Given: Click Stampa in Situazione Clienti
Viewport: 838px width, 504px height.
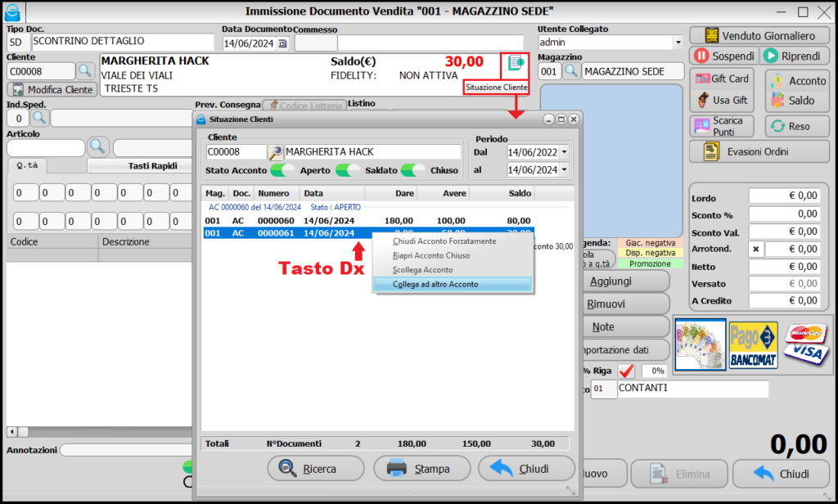Looking at the screenshot, I should tap(421, 469).
